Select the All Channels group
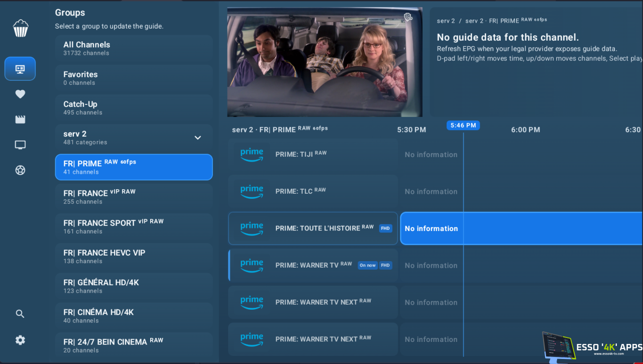The image size is (643, 364). point(134,48)
